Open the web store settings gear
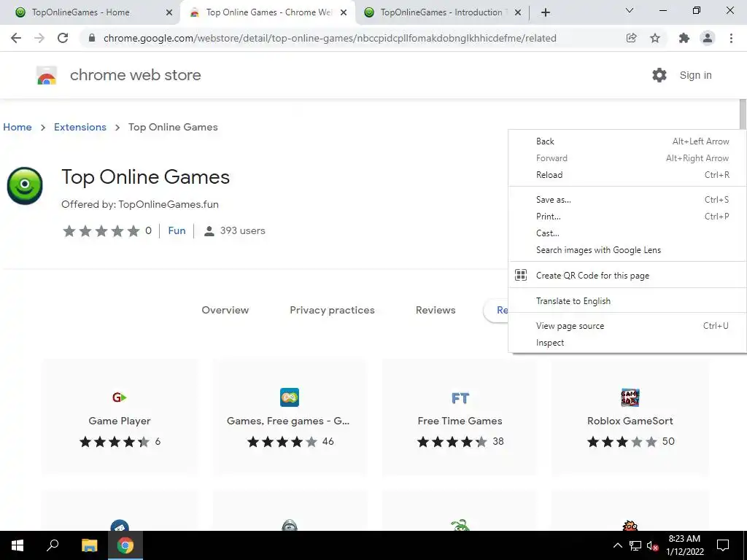This screenshot has height=560, width=747. [x=659, y=75]
